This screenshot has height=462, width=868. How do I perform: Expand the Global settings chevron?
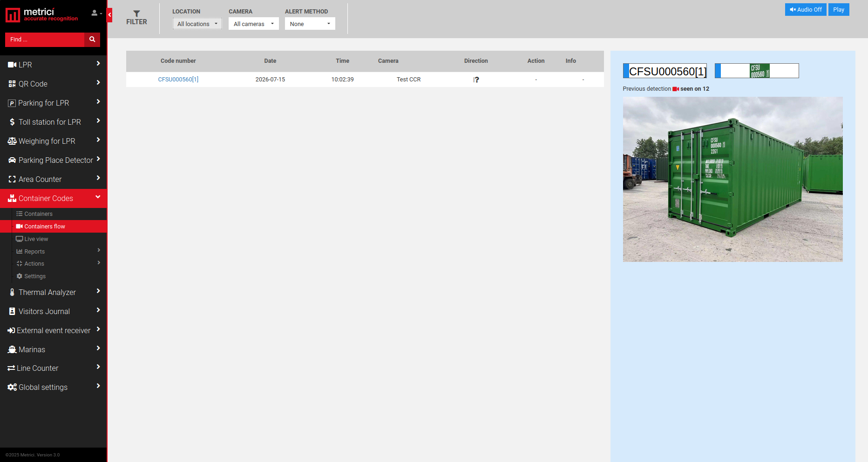tap(98, 386)
